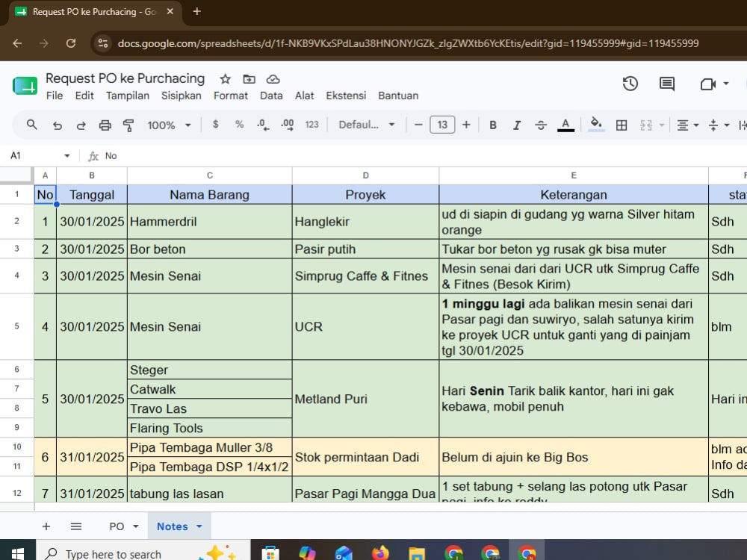Increase font size with plus button
This screenshot has height=560, width=747.
tap(466, 125)
